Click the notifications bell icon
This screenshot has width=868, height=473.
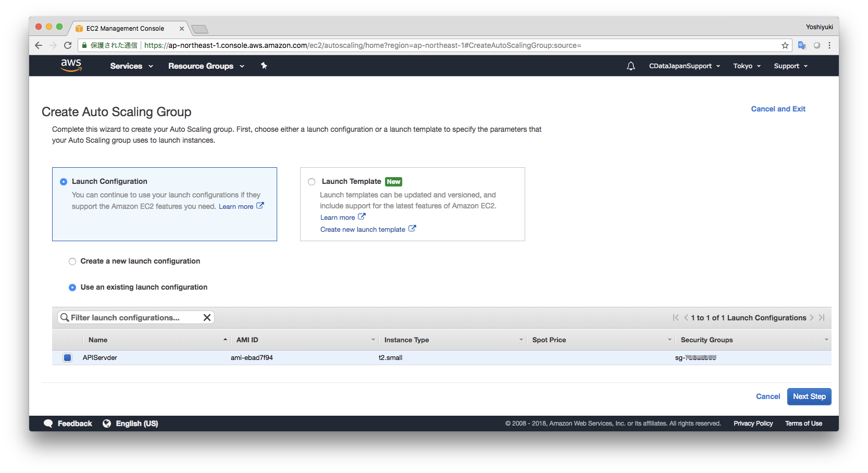tap(630, 66)
